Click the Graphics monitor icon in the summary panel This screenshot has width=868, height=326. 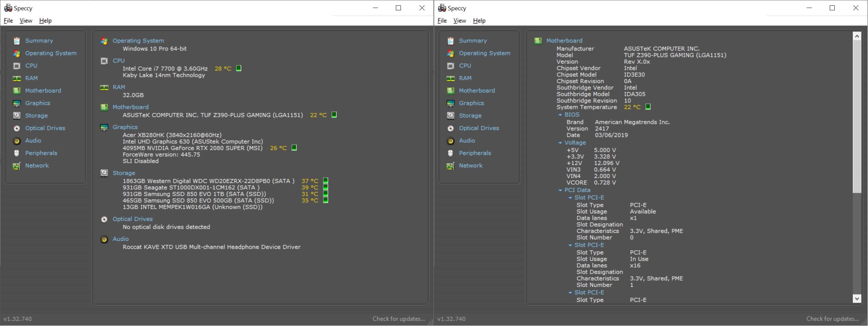(x=104, y=127)
